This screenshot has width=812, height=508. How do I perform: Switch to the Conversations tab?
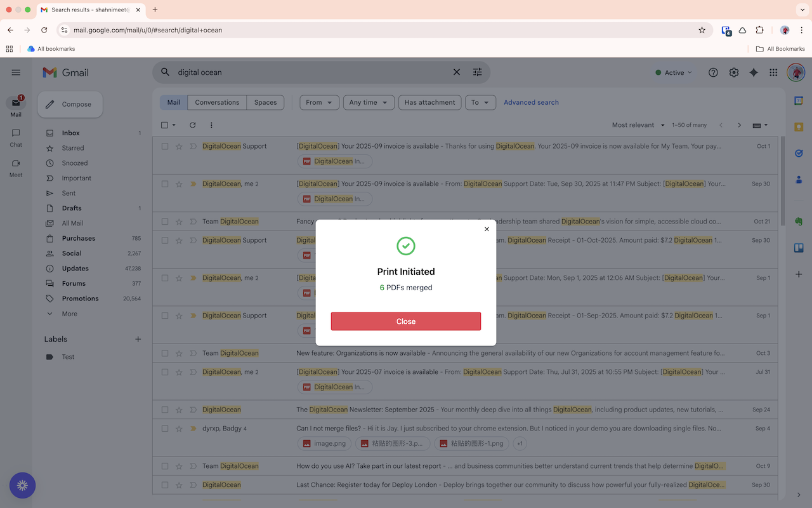coord(216,102)
